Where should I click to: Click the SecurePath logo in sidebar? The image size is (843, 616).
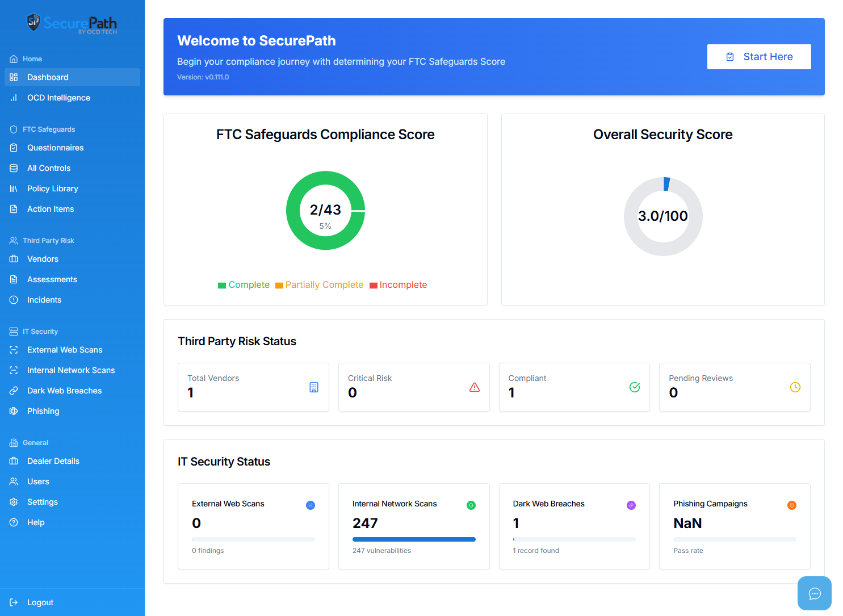(x=72, y=23)
